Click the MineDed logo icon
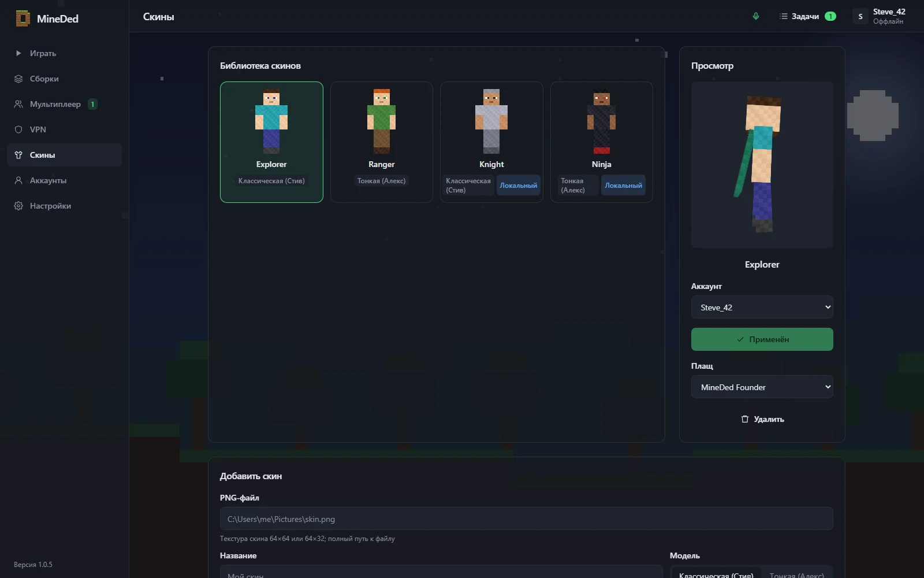 point(23,18)
